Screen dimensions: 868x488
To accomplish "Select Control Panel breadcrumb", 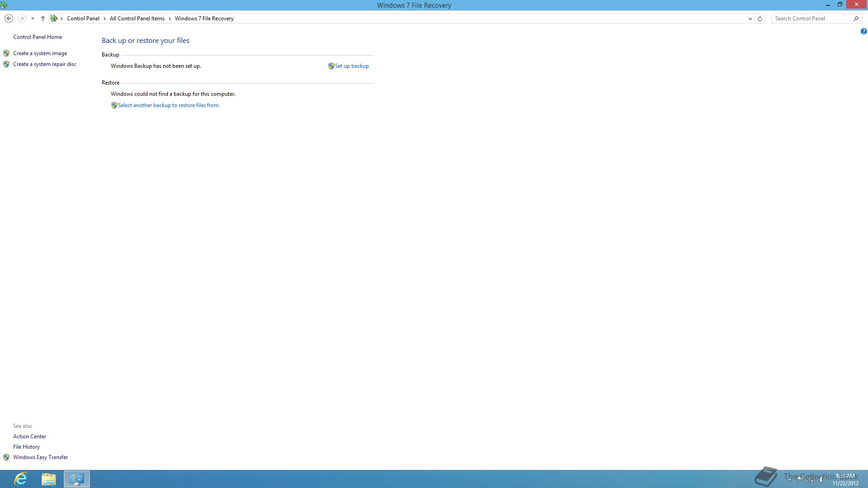I will 83,19.
